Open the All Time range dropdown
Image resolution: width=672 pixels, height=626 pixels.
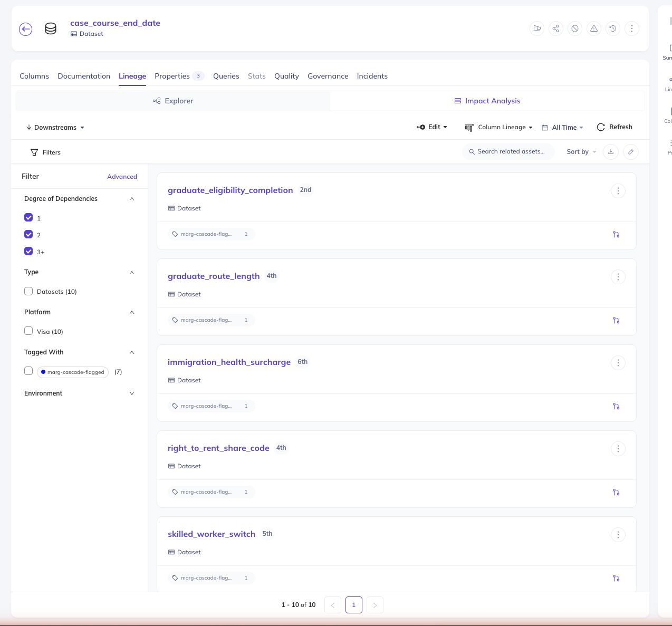(563, 128)
